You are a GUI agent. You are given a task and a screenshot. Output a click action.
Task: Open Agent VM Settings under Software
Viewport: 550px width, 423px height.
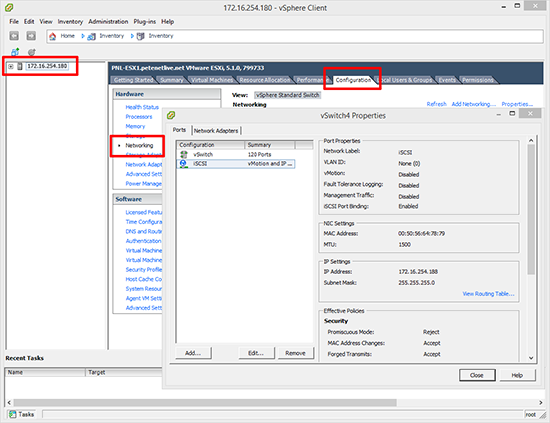coord(144,298)
